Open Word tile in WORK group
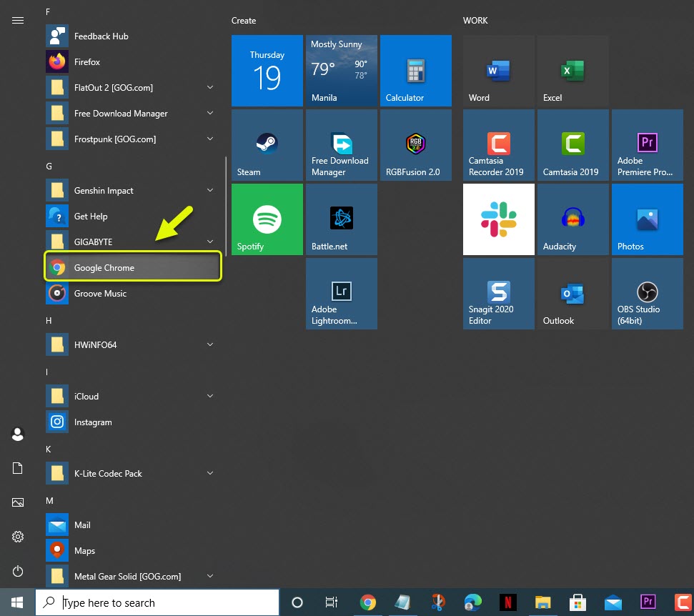This screenshot has width=694, height=616. pyautogui.click(x=498, y=71)
